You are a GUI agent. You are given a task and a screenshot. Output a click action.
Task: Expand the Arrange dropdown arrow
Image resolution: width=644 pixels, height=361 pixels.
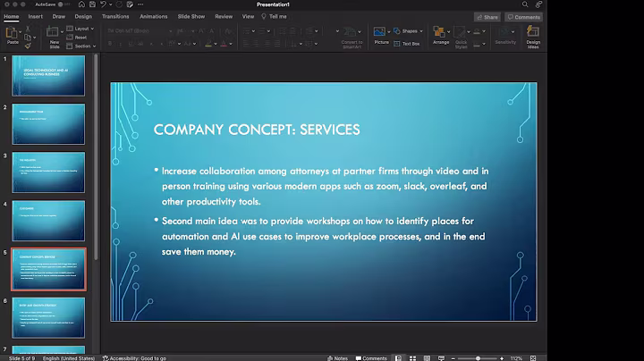pos(448,32)
